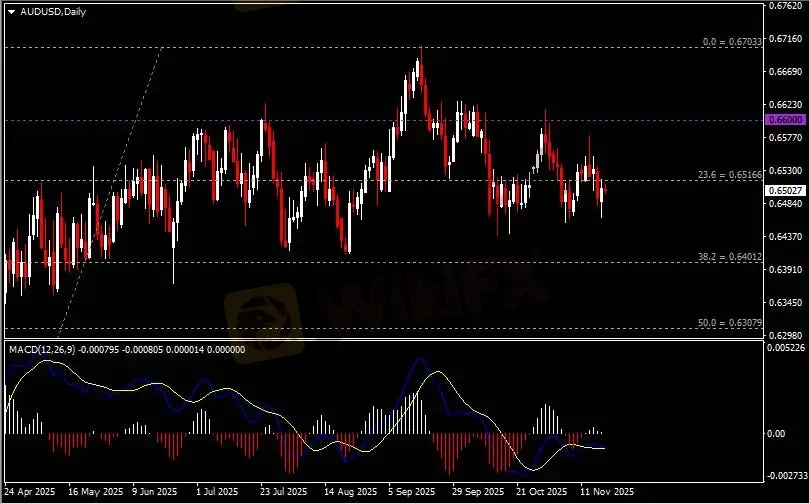This screenshot has width=809, height=504.
Task: Click the 0.67620 price axis value
Action: pos(785,6)
